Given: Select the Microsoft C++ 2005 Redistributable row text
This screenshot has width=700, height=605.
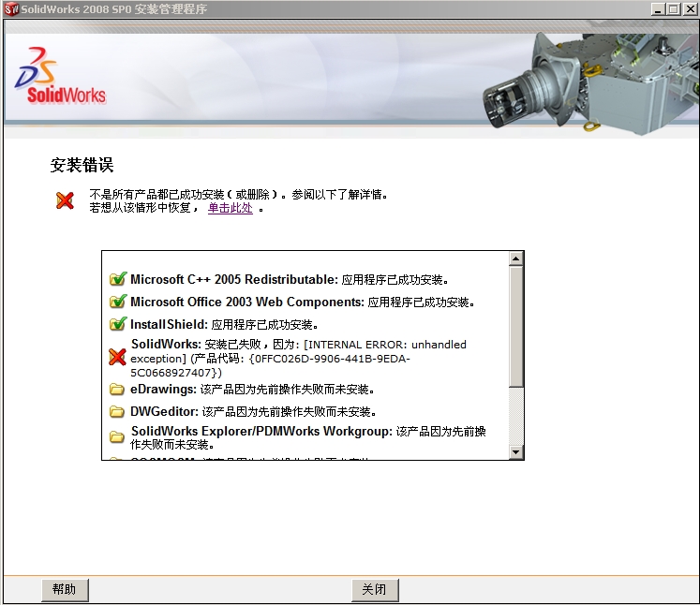Looking at the screenshot, I should [x=290, y=279].
